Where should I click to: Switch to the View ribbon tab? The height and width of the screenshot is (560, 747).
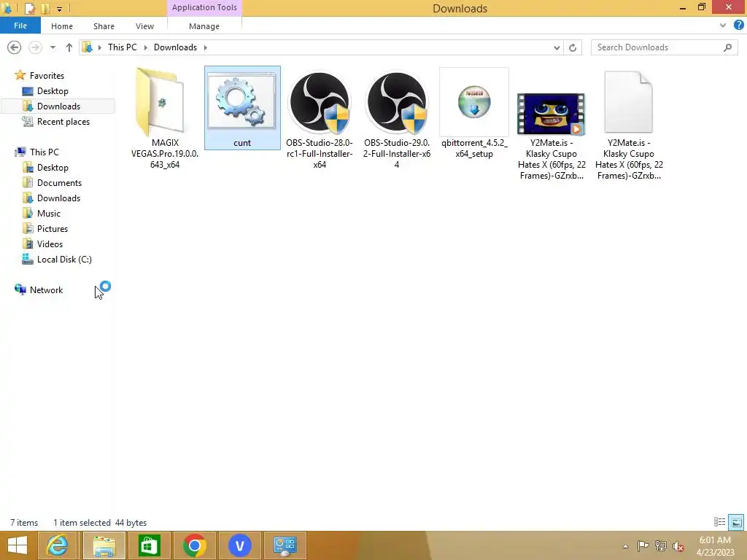pyautogui.click(x=144, y=26)
